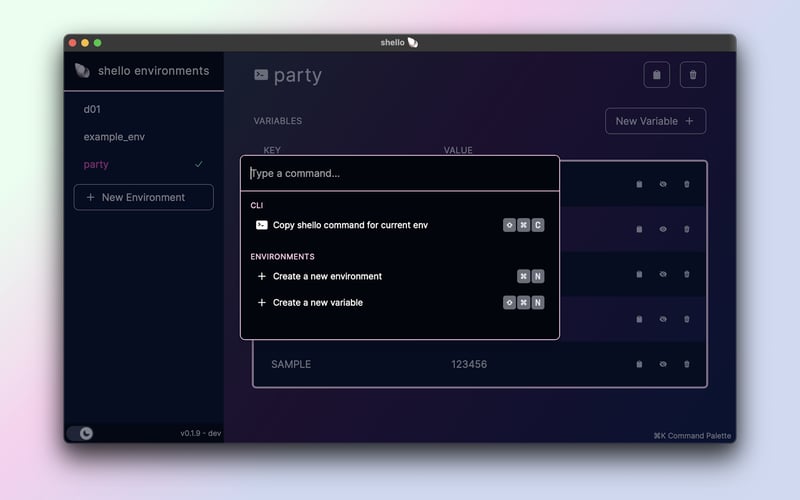Click the yellow minimize window button
The width and height of the screenshot is (800, 500).
coord(85,43)
